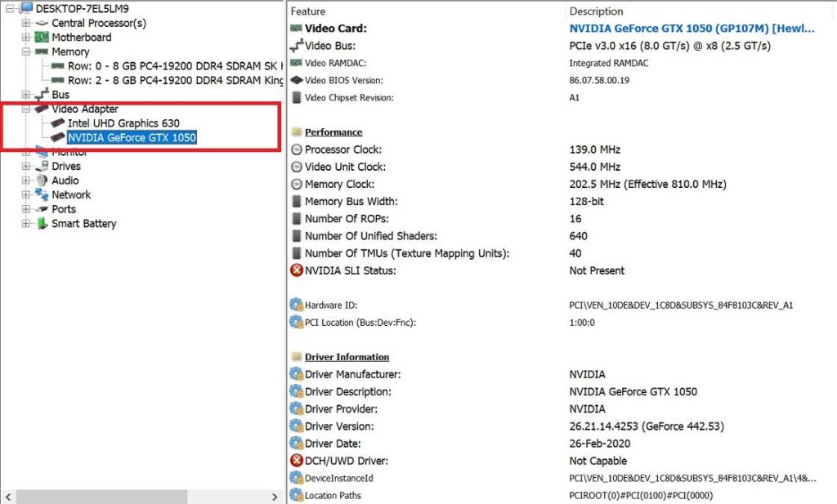Screen dimensions: 837x504
Task: Click the Central Processor chip icon
Action: pos(42,23)
